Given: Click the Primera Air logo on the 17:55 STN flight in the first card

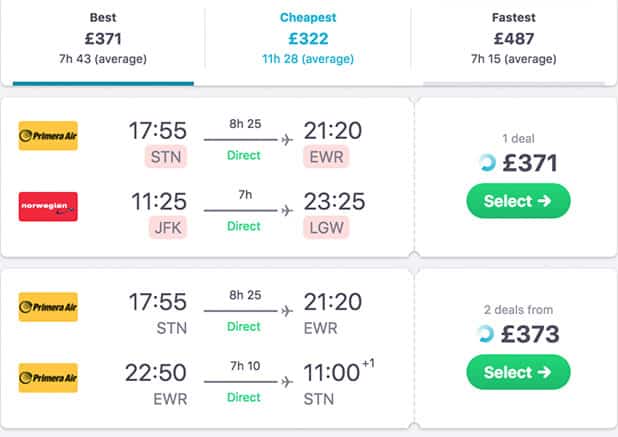Looking at the screenshot, I should pyautogui.click(x=48, y=135).
